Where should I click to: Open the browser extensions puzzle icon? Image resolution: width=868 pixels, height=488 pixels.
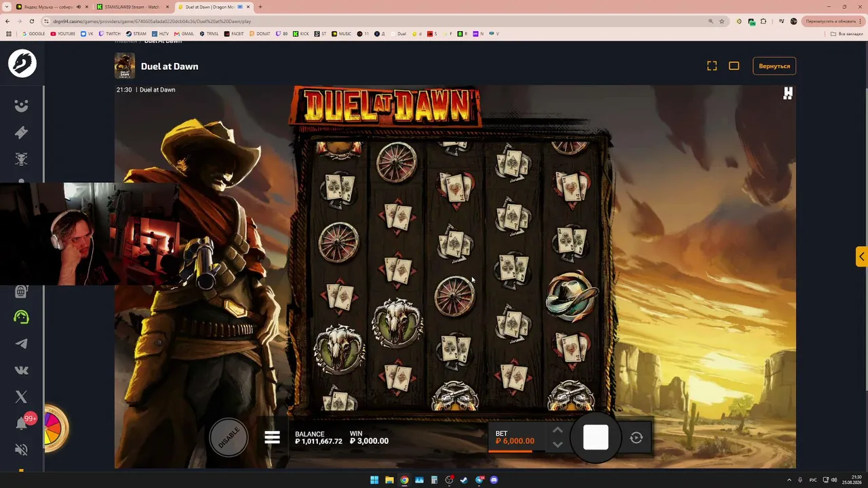pyautogui.click(x=763, y=21)
